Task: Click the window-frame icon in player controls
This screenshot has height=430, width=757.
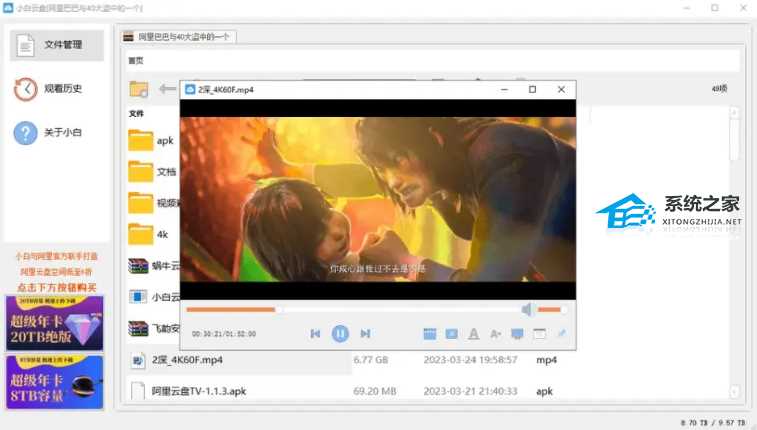Action: [539, 333]
